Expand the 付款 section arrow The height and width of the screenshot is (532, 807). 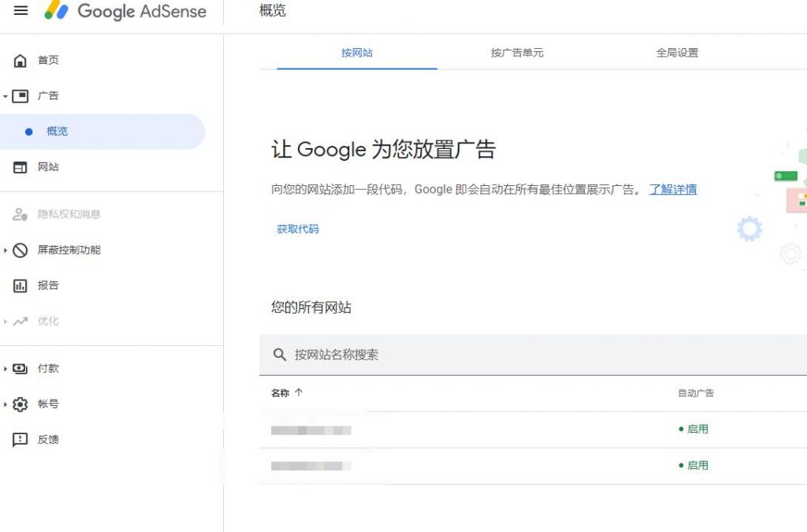pyautogui.click(x=6, y=368)
